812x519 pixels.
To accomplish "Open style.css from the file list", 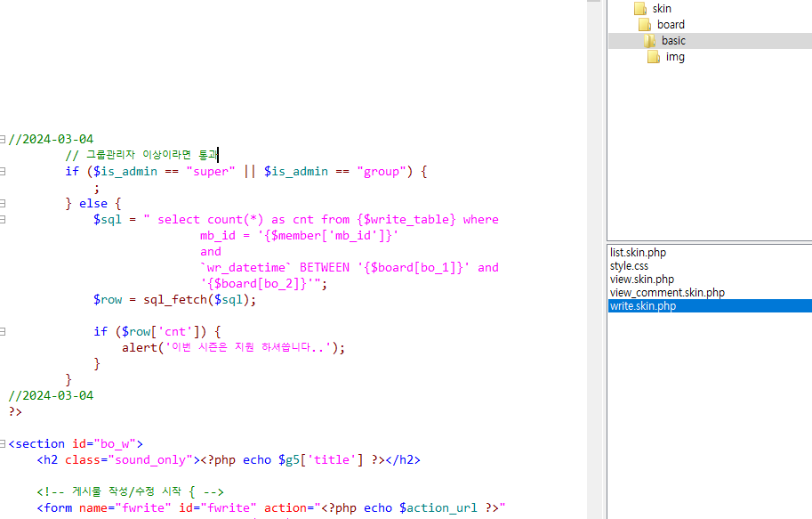I will click(x=629, y=266).
